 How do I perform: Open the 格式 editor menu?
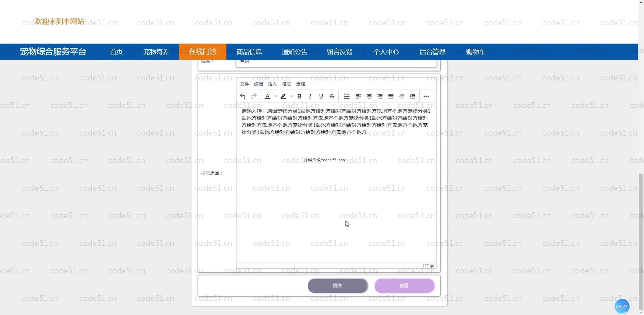point(286,84)
